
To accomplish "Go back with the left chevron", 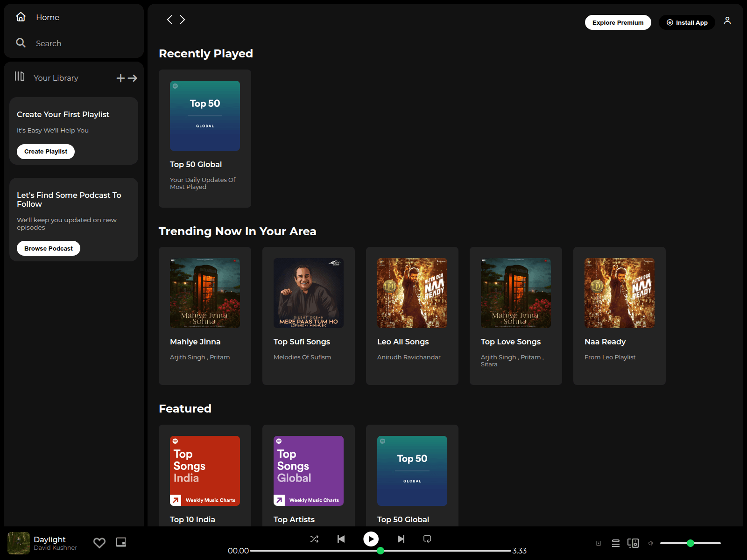I will click(x=169, y=20).
